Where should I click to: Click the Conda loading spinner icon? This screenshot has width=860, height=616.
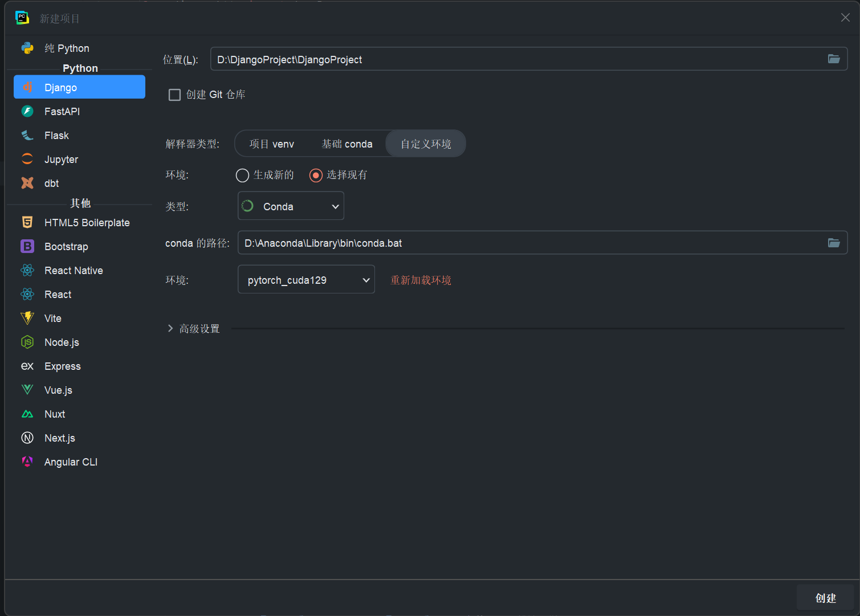pyautogui.click(x=247, y=206)
